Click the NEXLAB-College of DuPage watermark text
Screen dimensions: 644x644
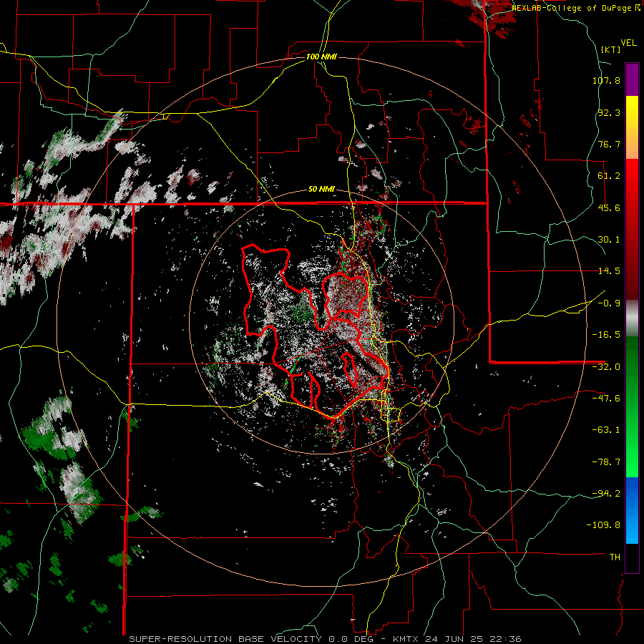coord(575,8)
